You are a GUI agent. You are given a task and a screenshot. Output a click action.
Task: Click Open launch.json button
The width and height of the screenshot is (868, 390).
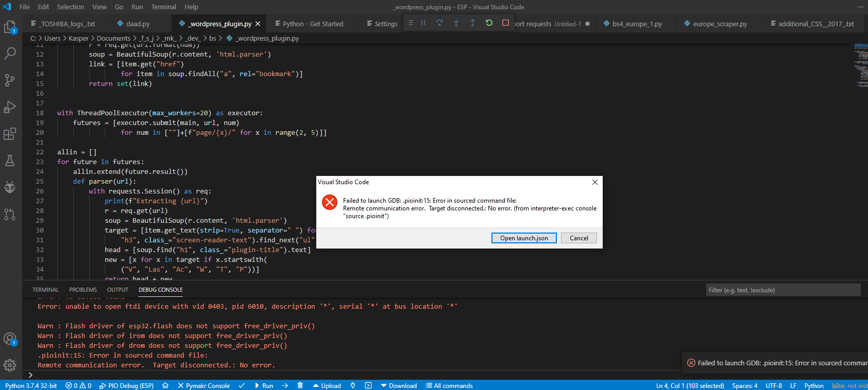pyautogui.click(x=524, y=238)
